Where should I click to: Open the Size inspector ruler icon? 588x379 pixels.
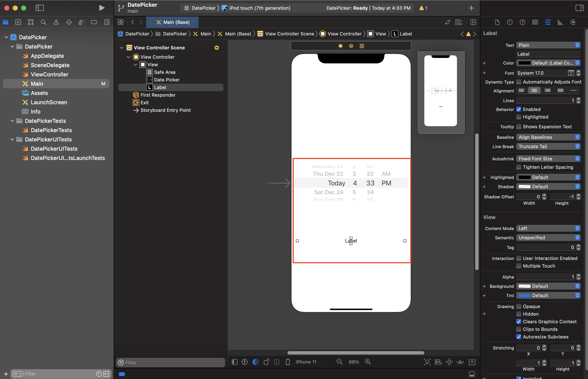560,22
